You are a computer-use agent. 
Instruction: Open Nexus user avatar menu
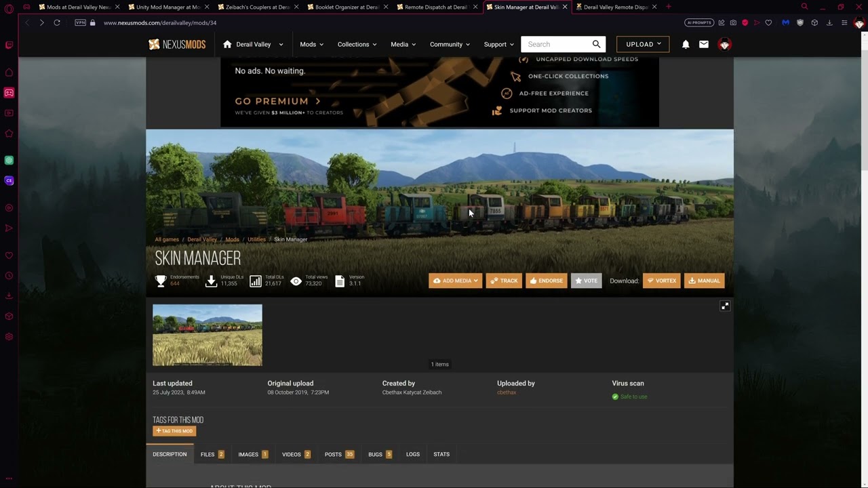[724, 44]
